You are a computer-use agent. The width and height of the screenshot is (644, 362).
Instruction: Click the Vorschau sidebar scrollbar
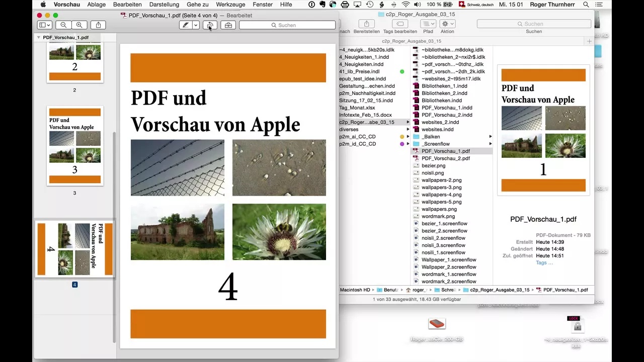click(114, 236)
